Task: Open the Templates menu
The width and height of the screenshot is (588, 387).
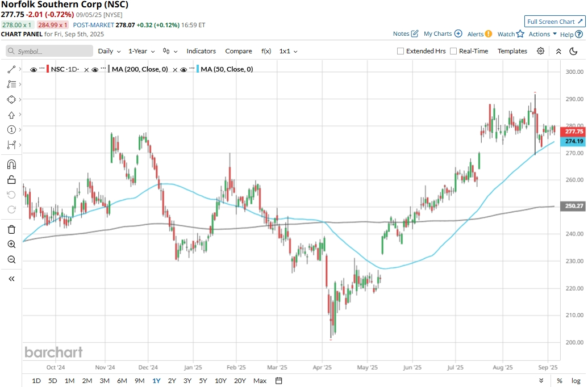Action: click(x=512, y=51)
